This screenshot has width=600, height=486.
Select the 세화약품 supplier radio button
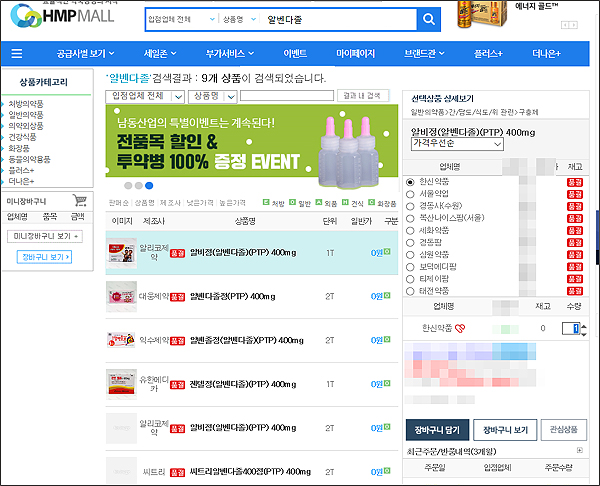[410, 231]
